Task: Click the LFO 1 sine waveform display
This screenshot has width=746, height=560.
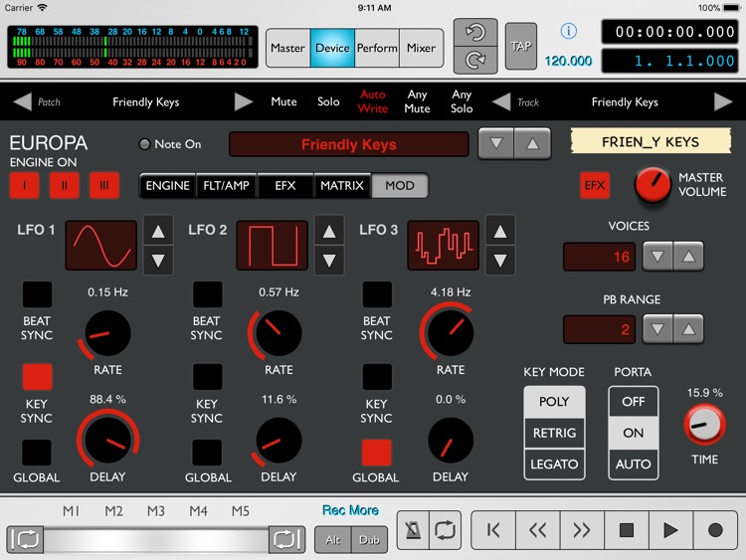Action: [x=100, y=245]
